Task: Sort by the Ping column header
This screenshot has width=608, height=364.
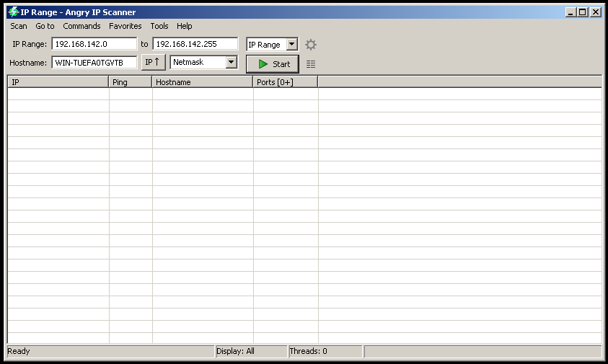Action: (x=131, y=82)
